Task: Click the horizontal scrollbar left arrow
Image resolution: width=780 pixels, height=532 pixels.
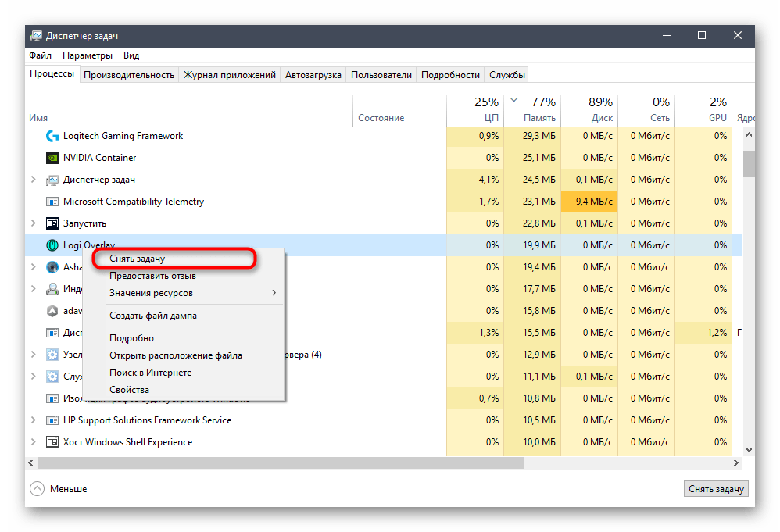Action: point(31,463)
